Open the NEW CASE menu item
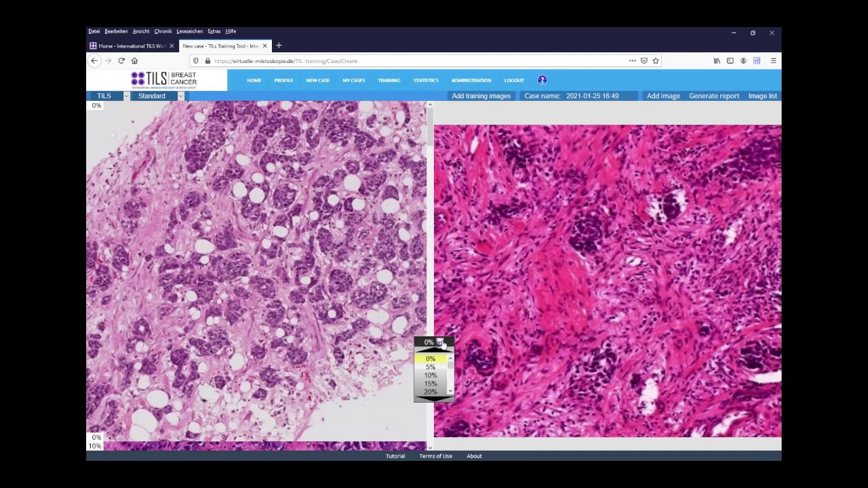 pos(317,80)
